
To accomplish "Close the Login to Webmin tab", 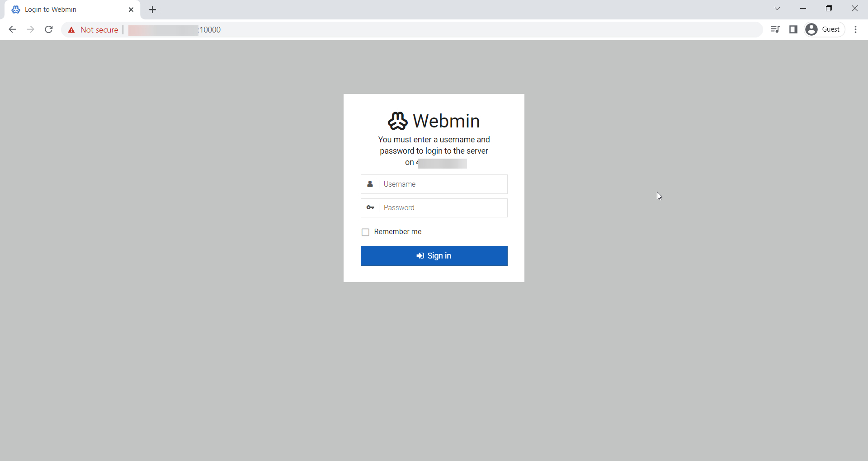I will tap(131, 9).
